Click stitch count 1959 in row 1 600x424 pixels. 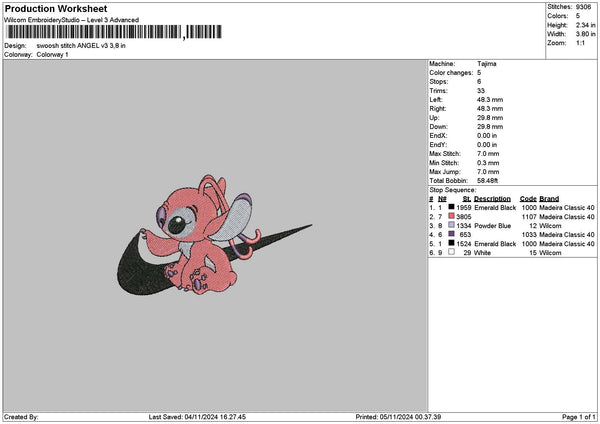[x=464, y=208]
